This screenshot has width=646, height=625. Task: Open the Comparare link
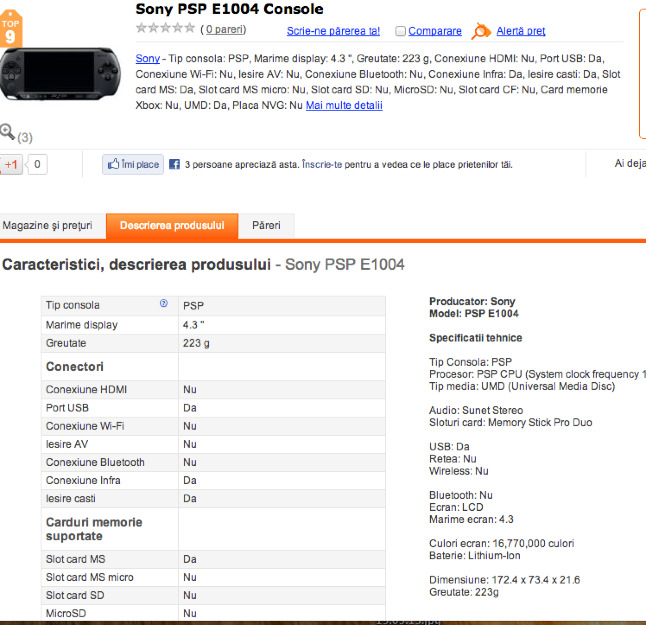435,31
